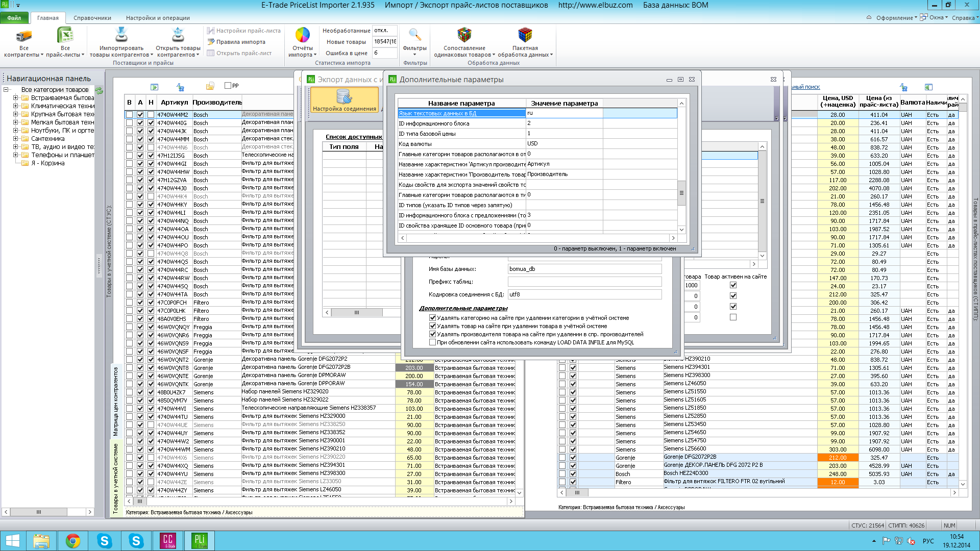980x551 pixels.
Task: Click the PLi application logo in title bar
Action: tap(5, 5)
